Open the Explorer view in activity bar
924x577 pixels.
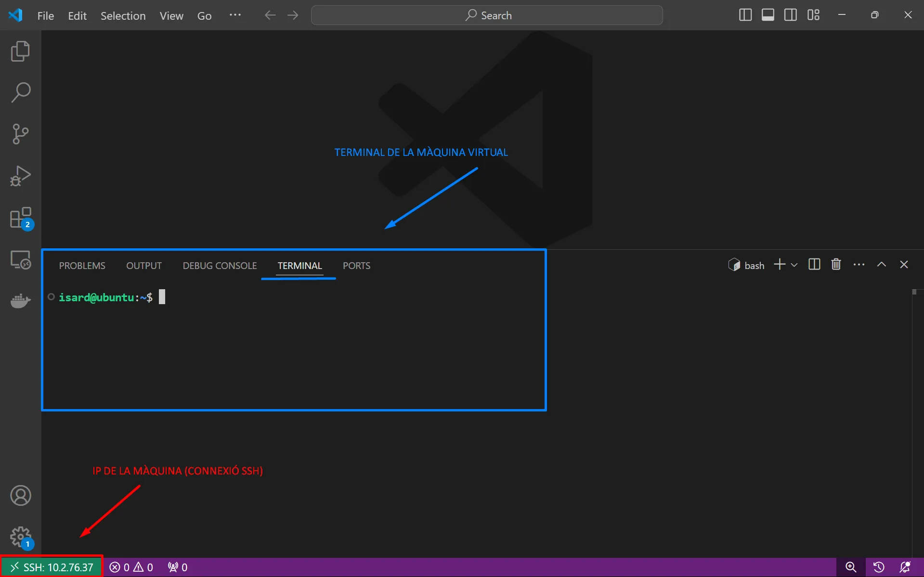(x=20, y=51)
